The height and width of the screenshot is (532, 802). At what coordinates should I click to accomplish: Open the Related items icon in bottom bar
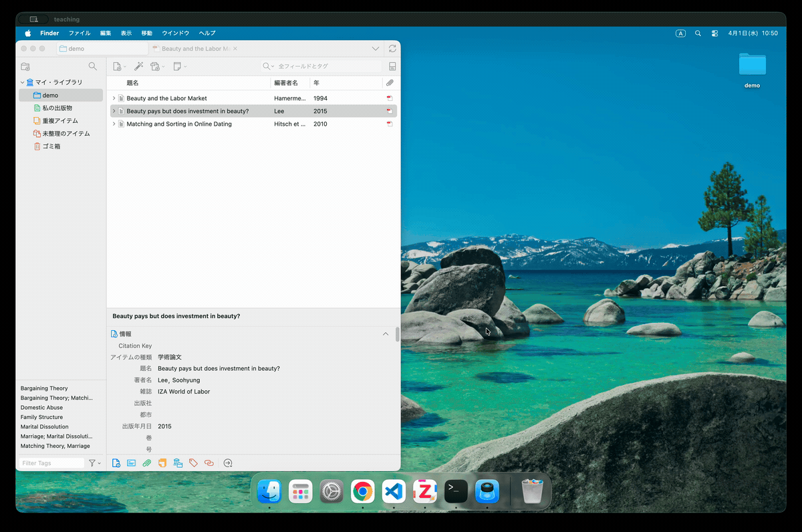[209, 462]
